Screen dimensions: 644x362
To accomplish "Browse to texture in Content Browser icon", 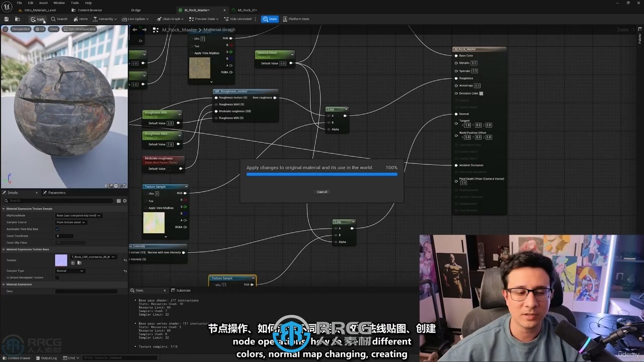I will pos(79,263).
